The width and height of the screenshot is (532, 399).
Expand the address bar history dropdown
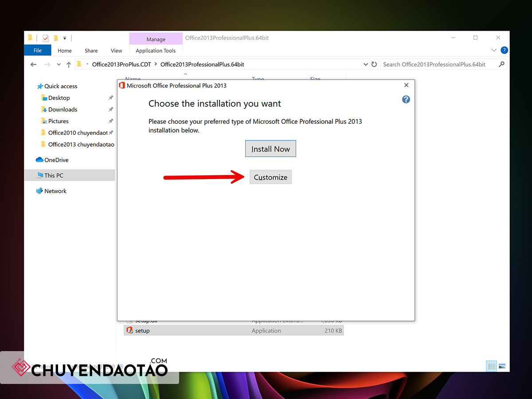click(366, 64)
